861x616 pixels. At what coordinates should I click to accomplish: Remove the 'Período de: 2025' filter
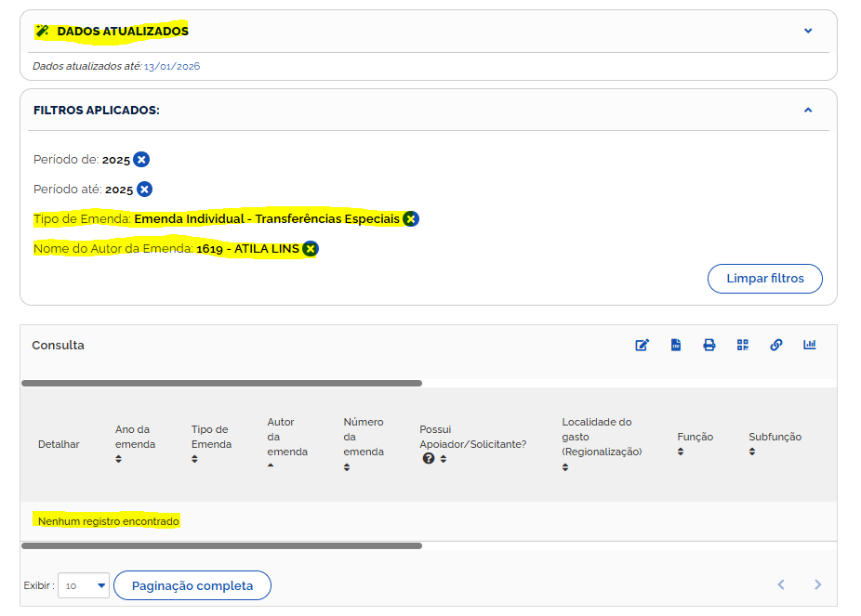pyautogui.click(x=141, y=160)
